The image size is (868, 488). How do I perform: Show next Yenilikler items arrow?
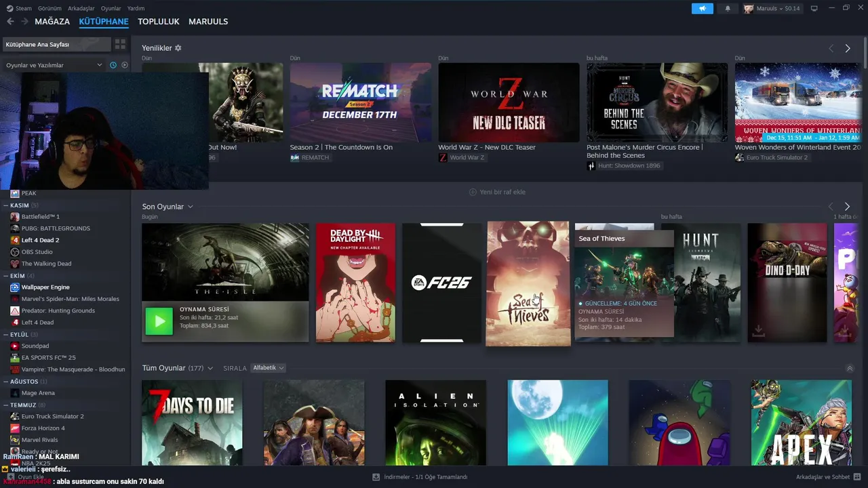click(848, 48)
